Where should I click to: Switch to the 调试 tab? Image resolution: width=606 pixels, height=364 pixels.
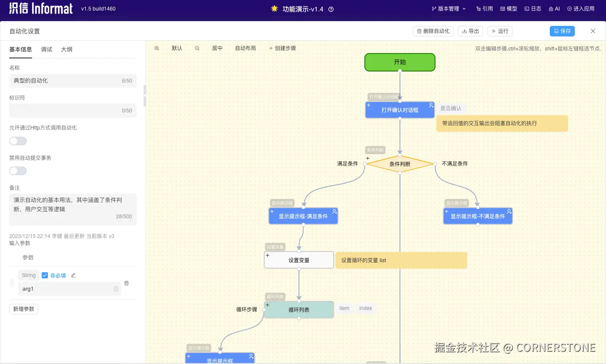pos(47,49)
